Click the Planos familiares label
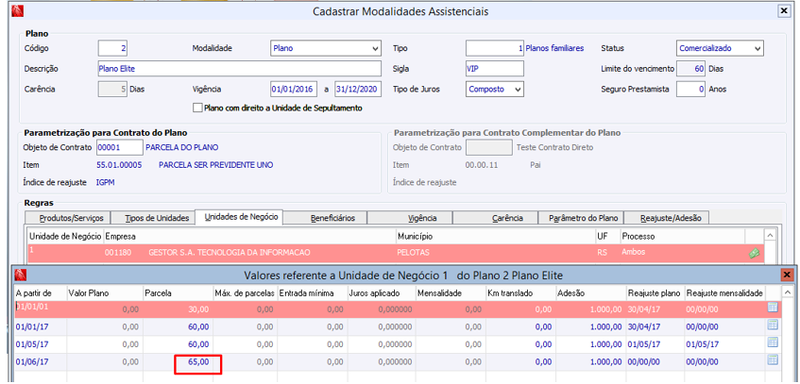Image resolution: width=800 pixels, height=384 pixels. 555,48
